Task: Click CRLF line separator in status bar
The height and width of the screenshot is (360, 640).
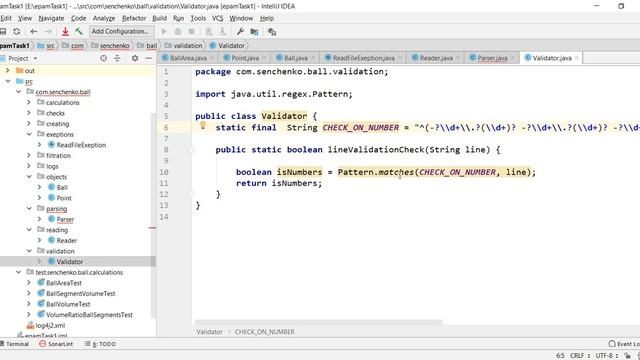Action: click(579, 356)
